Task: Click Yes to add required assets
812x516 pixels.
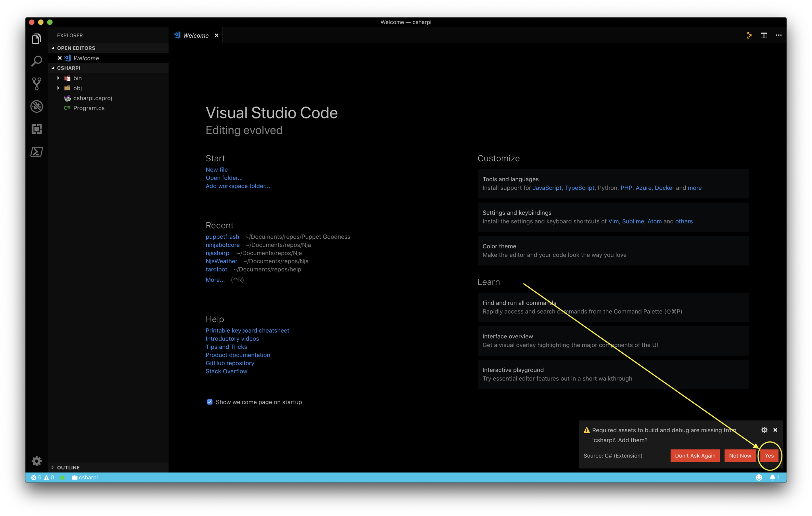Action: click(769, 456)
